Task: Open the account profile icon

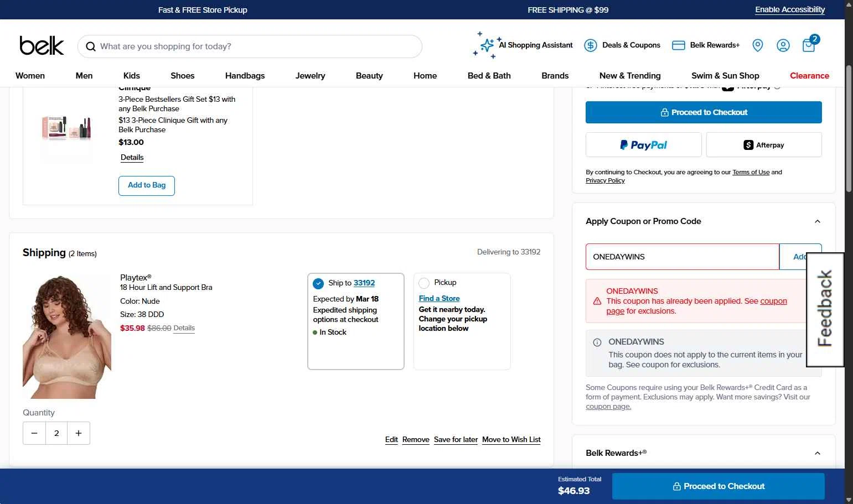Action: (783, 45)
